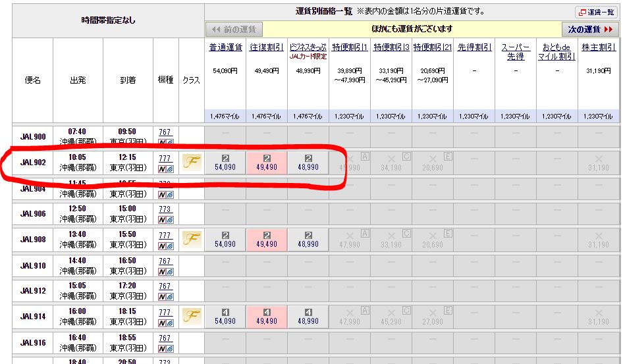Select JAL 914 ビジネスきっぷ 48,990 fare
Screen dimensions: 623x364
308,317
